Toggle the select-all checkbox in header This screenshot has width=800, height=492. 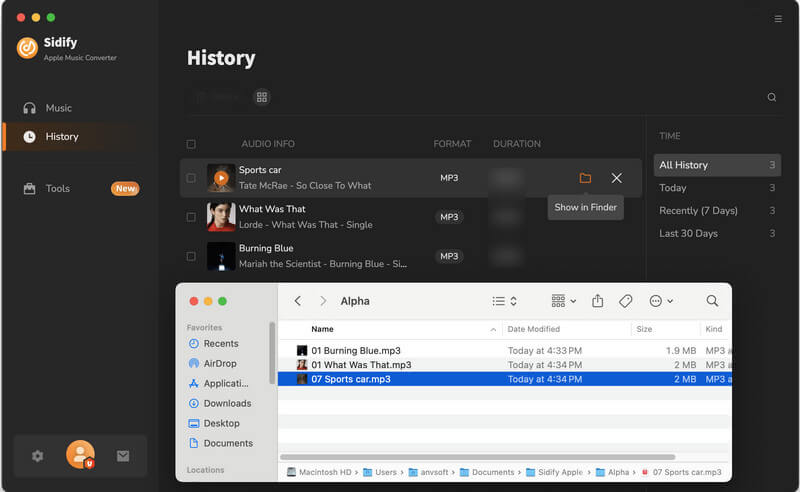191,144
